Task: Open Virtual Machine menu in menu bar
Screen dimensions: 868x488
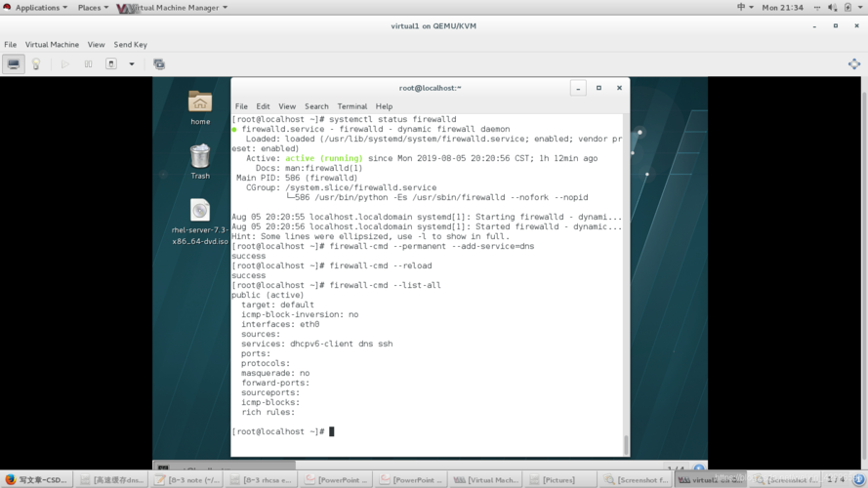Action: (x=52, y=44)
